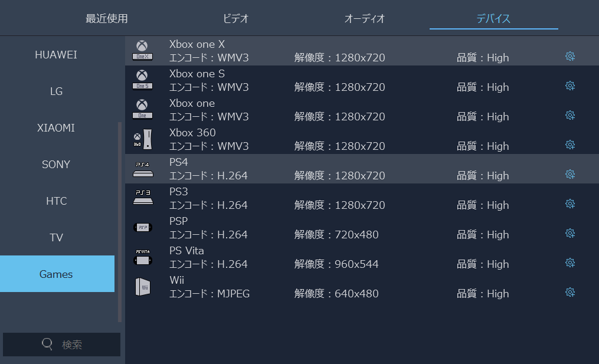Click the Xbox 360 console icon
The width and height of the screenshot is (599, 364).
142,139
